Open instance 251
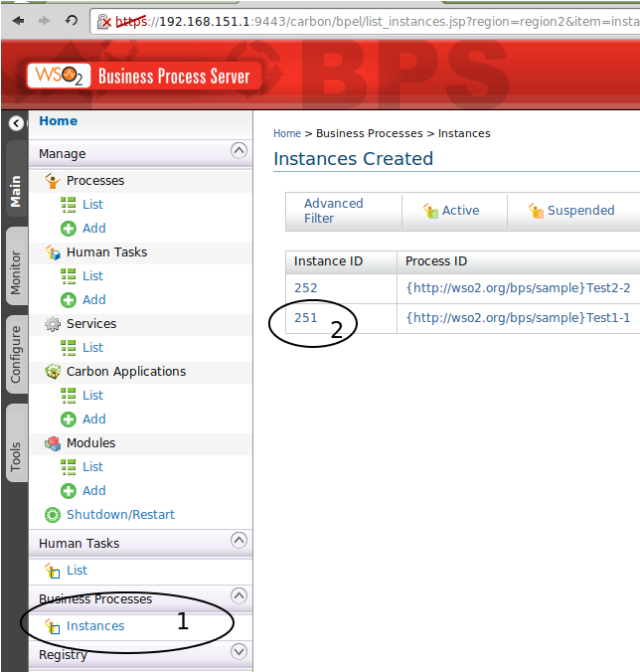Screen dimensions: 640x672 coord(306,318)
